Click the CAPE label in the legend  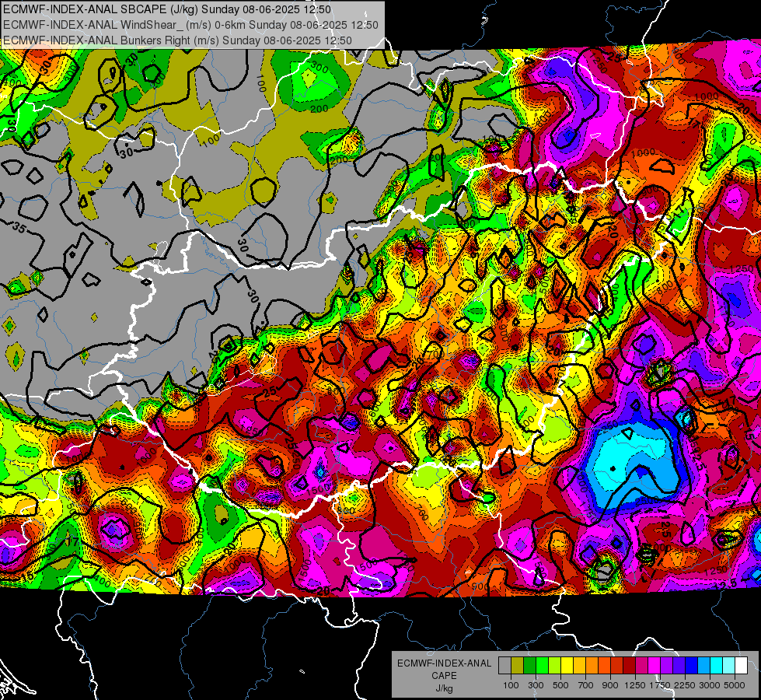click(444, 676)
